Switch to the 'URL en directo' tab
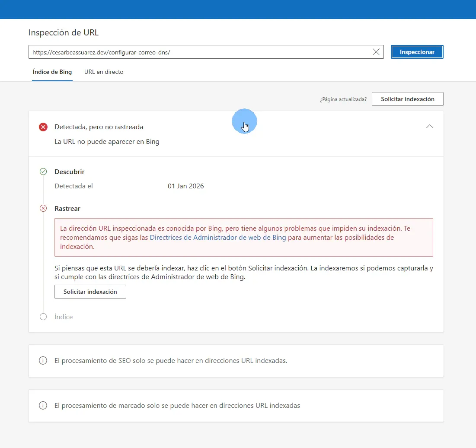476x448 pixels. click(104, 72)
